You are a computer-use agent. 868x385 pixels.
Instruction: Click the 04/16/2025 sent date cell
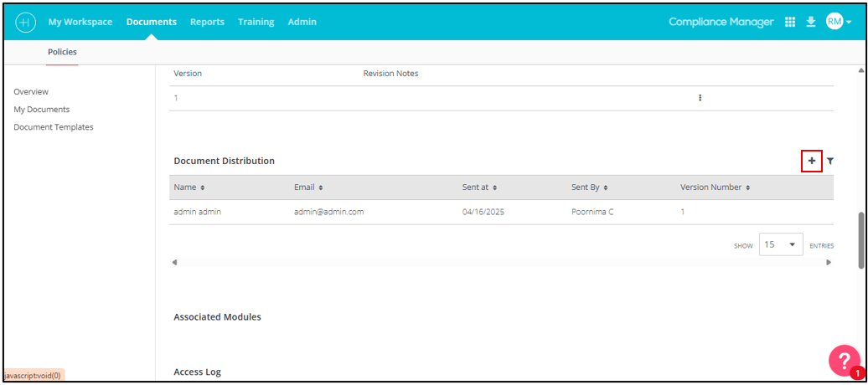tap(483, 212)
